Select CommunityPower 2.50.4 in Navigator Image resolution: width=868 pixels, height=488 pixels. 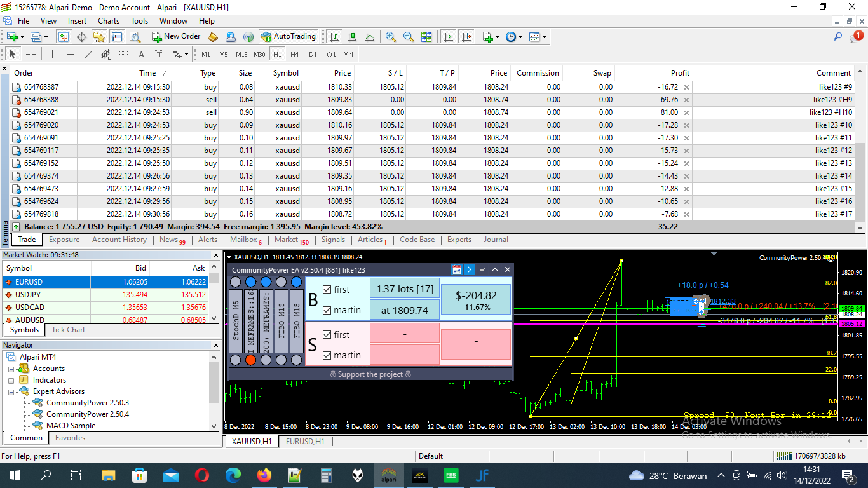click(88, 414)
